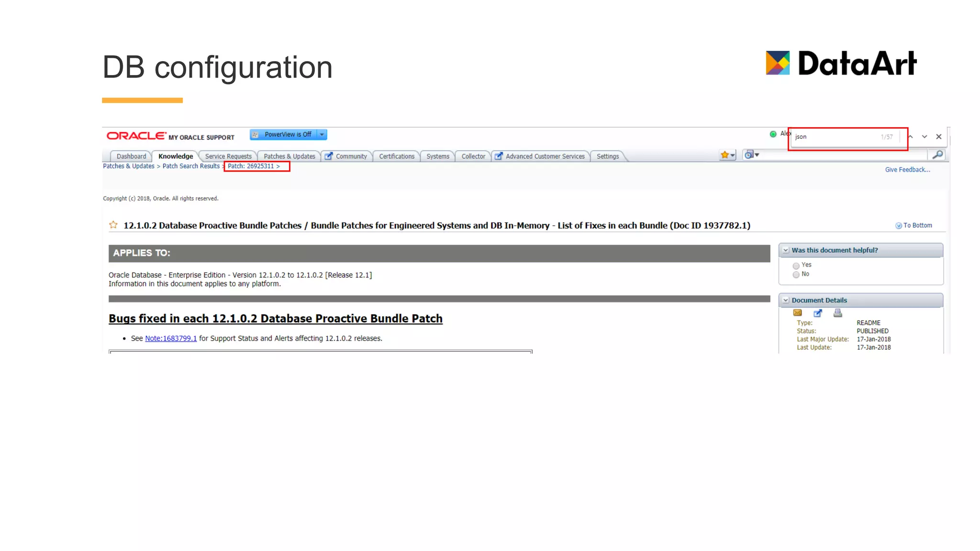Screen dimensions: 980x551
Task: Select the No radio button
Action: point(796,275)
